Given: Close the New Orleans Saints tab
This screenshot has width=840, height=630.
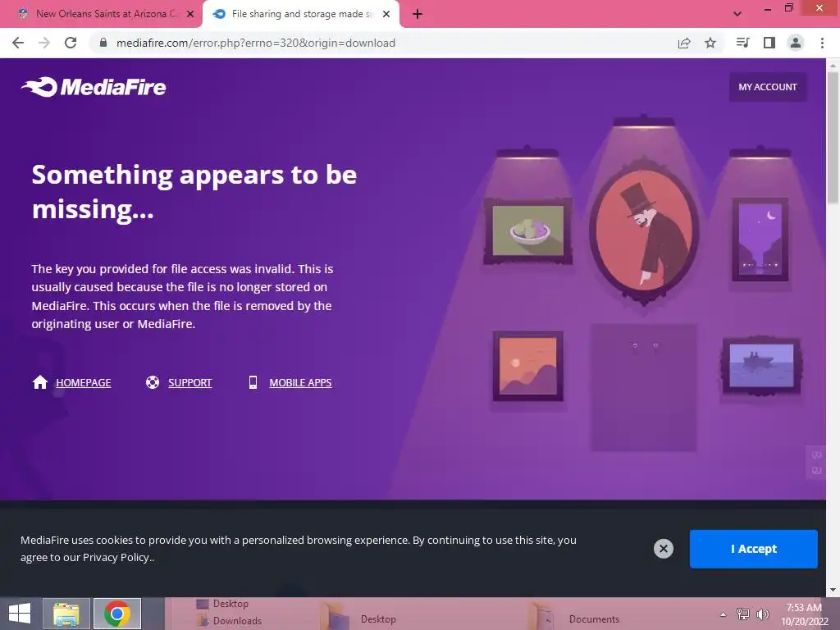Looking at the screenshot, I should [x=190, y=14].
